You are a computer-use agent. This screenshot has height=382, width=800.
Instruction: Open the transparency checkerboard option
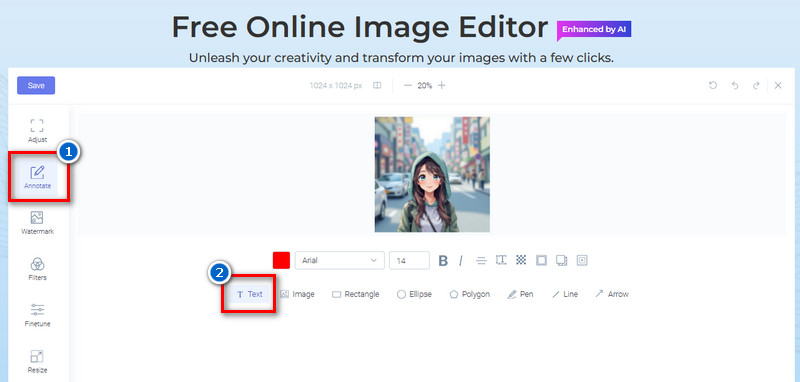point(521,260)
